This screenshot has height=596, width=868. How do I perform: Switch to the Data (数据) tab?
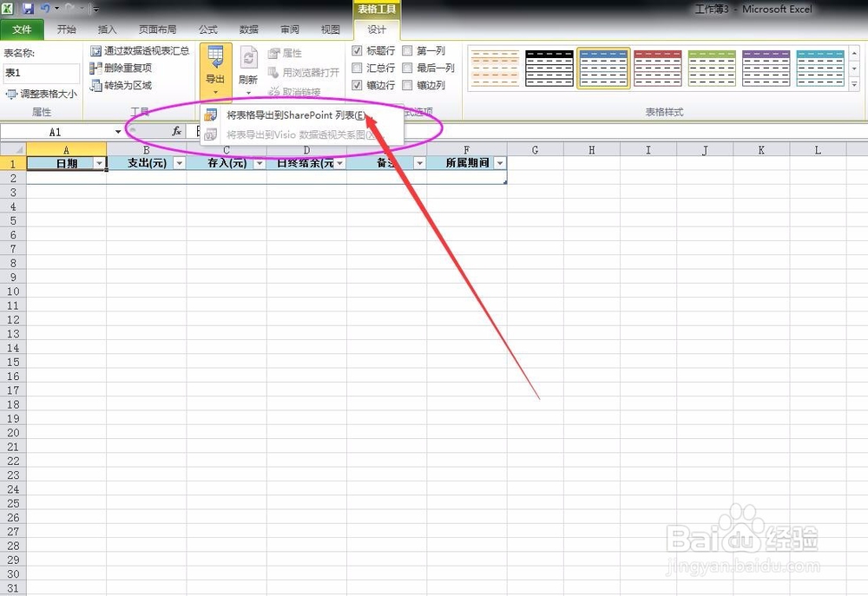click(x=248, y=29)
